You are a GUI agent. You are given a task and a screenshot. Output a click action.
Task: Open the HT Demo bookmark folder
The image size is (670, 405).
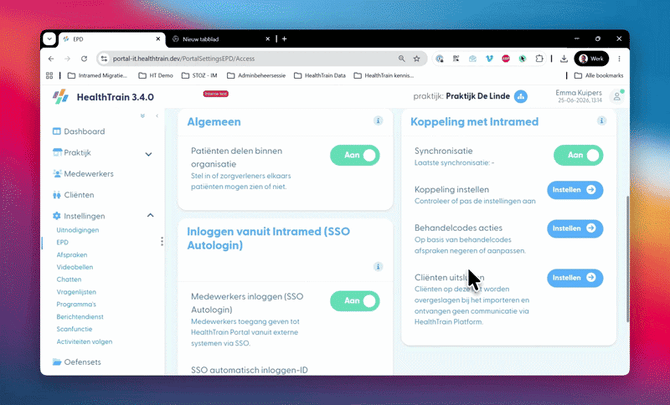coord(156,76)
